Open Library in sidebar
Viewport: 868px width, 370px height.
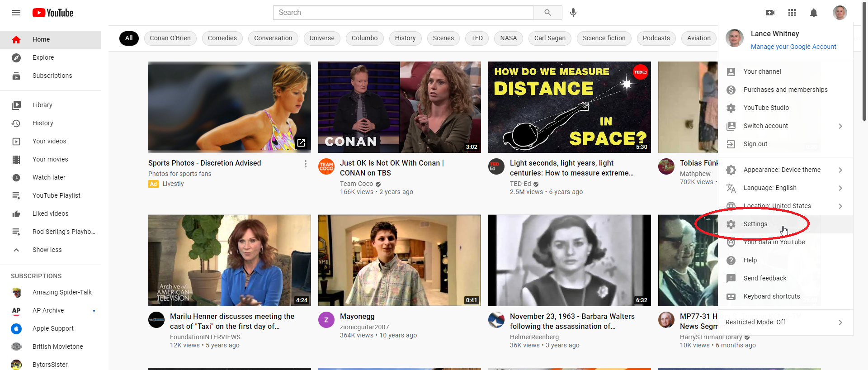click(x=51, y=105)
